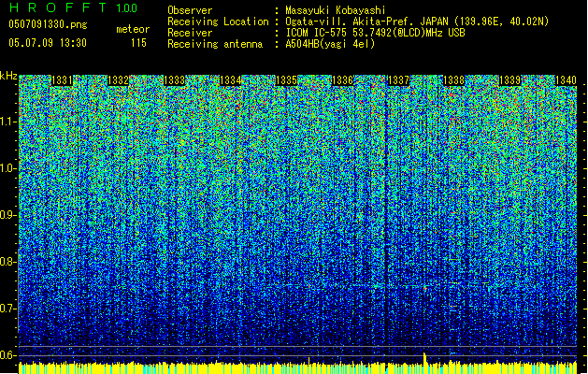
Task: Click the Ogata-vill. Akita-Pref. JAPAN location text
Action: point(417,22)
